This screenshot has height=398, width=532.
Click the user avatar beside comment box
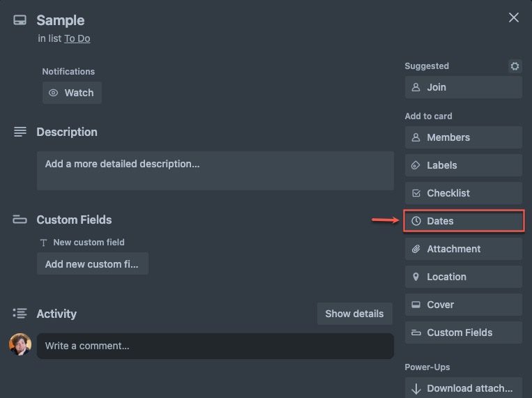[20, 344]
